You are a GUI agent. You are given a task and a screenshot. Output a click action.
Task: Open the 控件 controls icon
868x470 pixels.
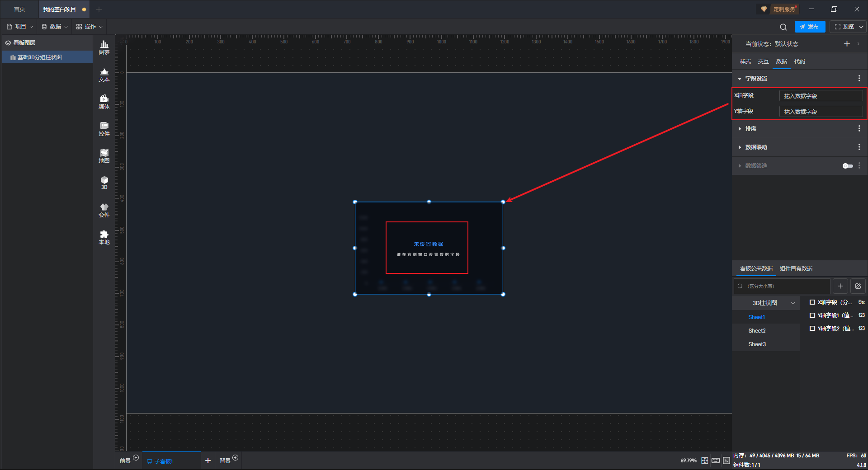(104, 129)
